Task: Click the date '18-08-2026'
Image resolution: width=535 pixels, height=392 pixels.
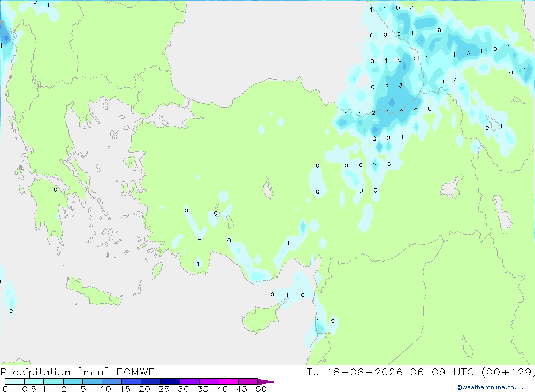Action: click(365, 372)
